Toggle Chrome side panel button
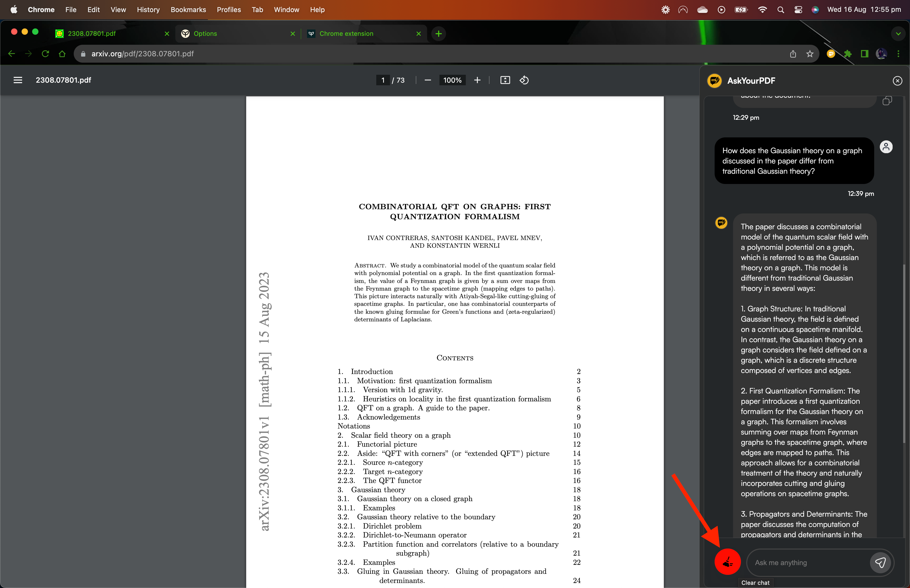The image size is (910, 588). click(x=864, y=54)
